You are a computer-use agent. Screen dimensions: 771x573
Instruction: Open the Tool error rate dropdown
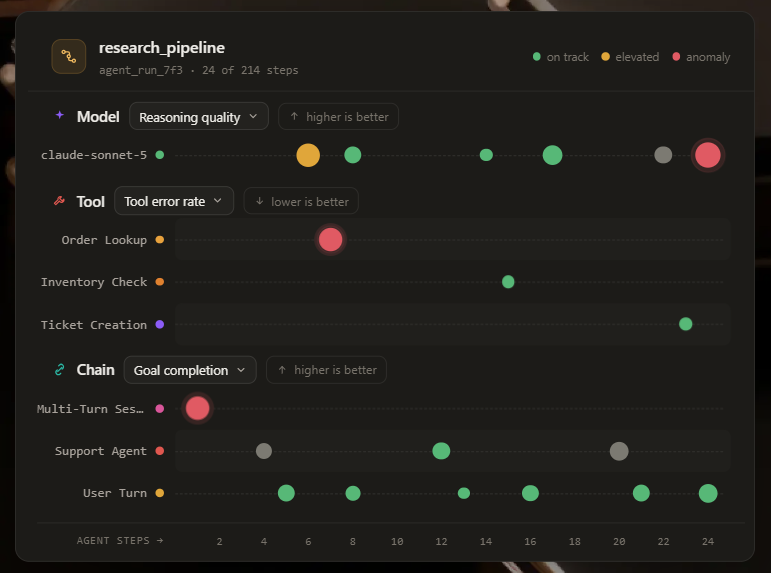(x=174, y=201)
